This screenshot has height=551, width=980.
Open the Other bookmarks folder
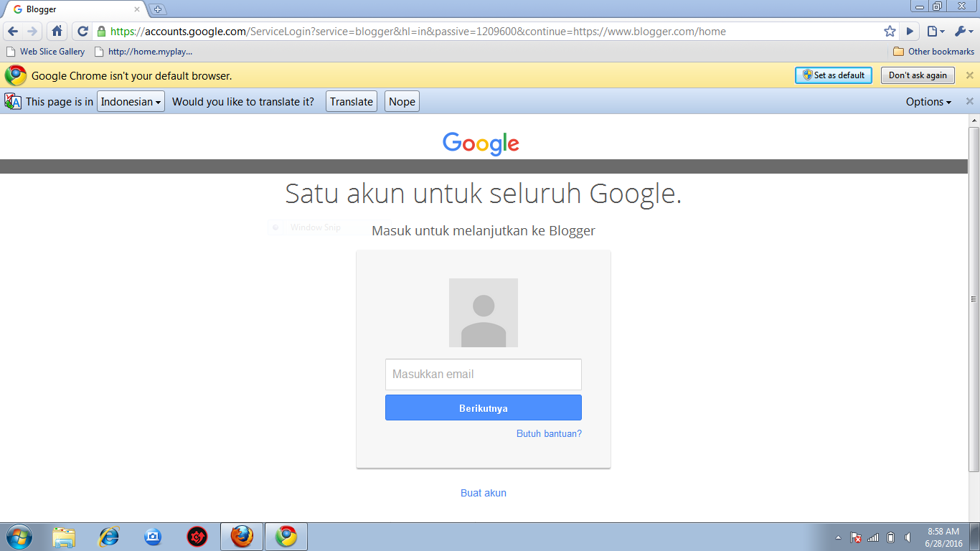coord(933,52)
